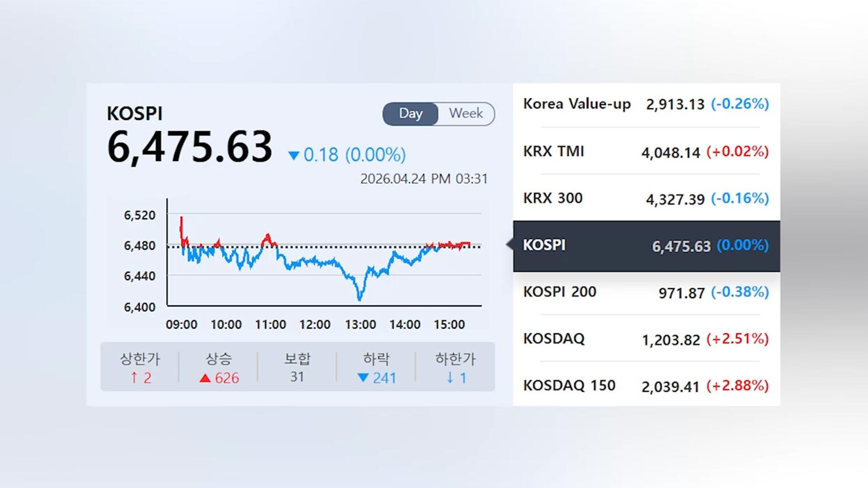Click the red triangle beside 626
Image resolution: width=868 pixels, height=488 pixels.
pyautogui.click(x=205, y=378)
